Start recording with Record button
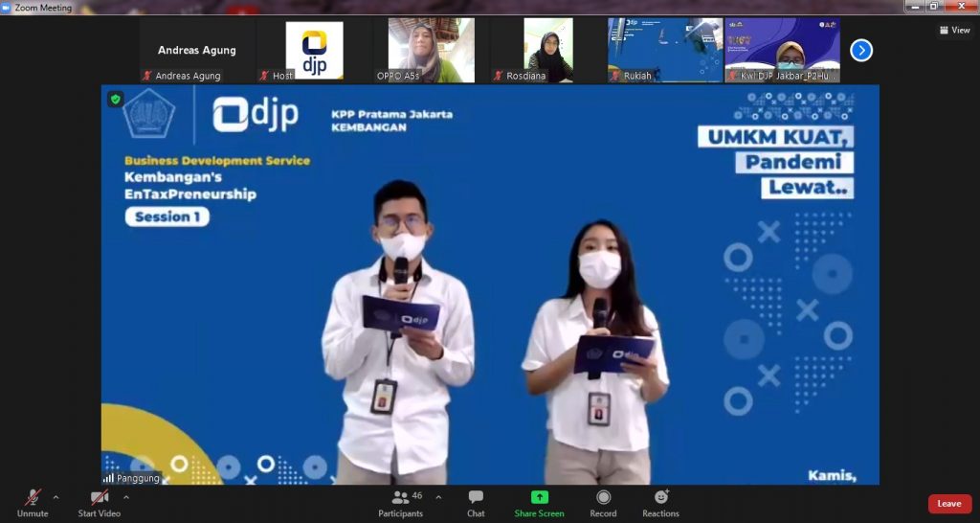Image resolution: width=980 pixels, height=523 pixels. [603, 504]
